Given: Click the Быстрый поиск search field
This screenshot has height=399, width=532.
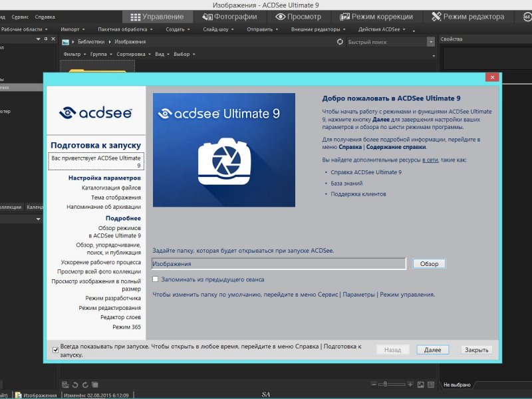Looking at the screenshot, I should [387, 42].
